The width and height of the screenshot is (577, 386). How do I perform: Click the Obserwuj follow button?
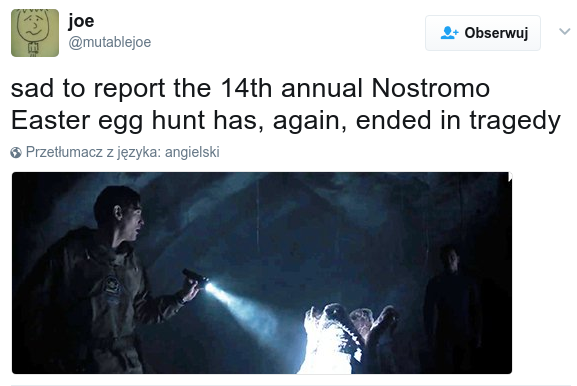[483, 33]
